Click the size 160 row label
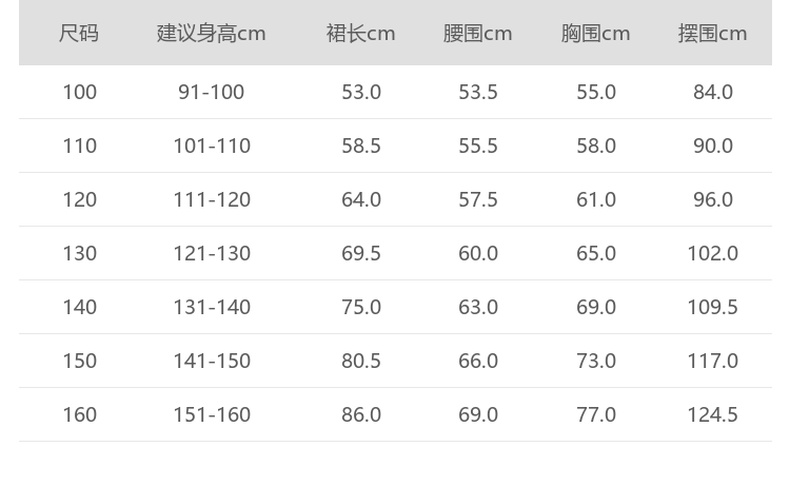Screen dimensions: 790x485 pos(80,414)
